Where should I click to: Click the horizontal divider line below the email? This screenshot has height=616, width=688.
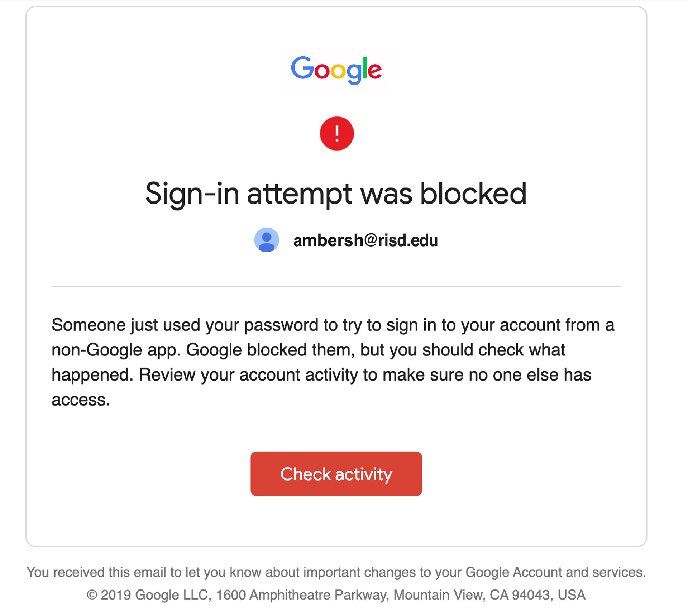(336, 286)
